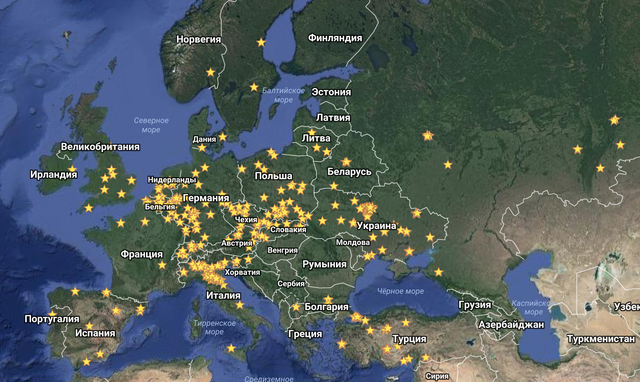Screen dimensions: 640x382
Task: Click the Польша country label
Action: (x=273, y=176)
